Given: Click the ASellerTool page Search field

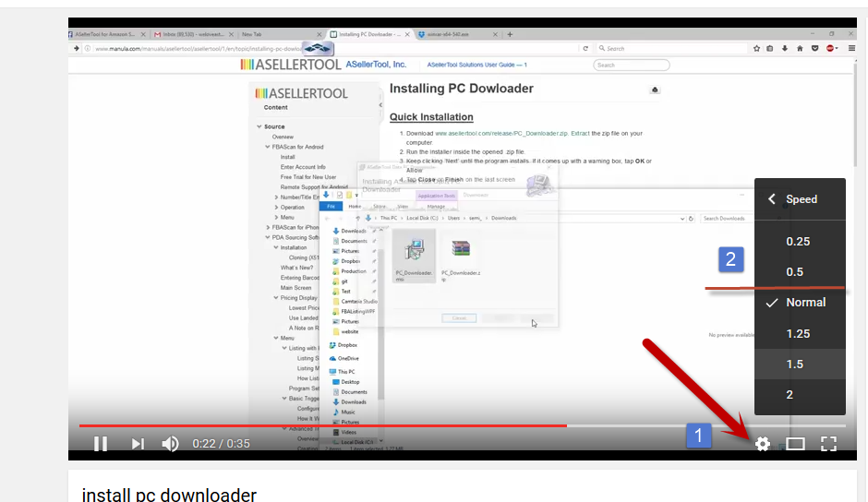Looking at the screenshot, I should [x=631, y=66].
